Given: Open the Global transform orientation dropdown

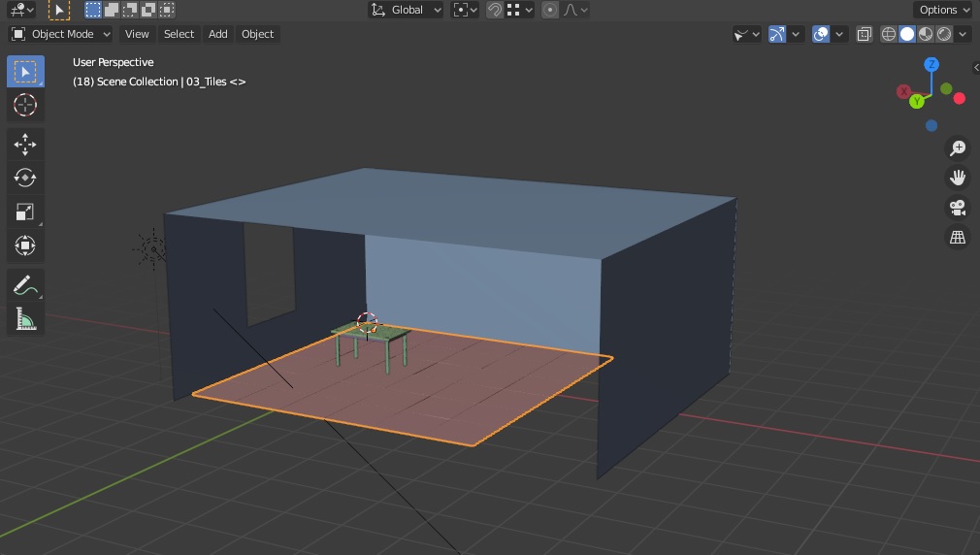Looking at the screenshot, I should (x=407, y=10).
